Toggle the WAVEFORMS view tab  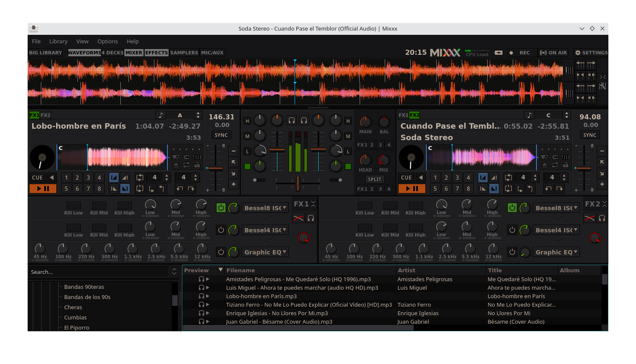[x=85, y=53]
